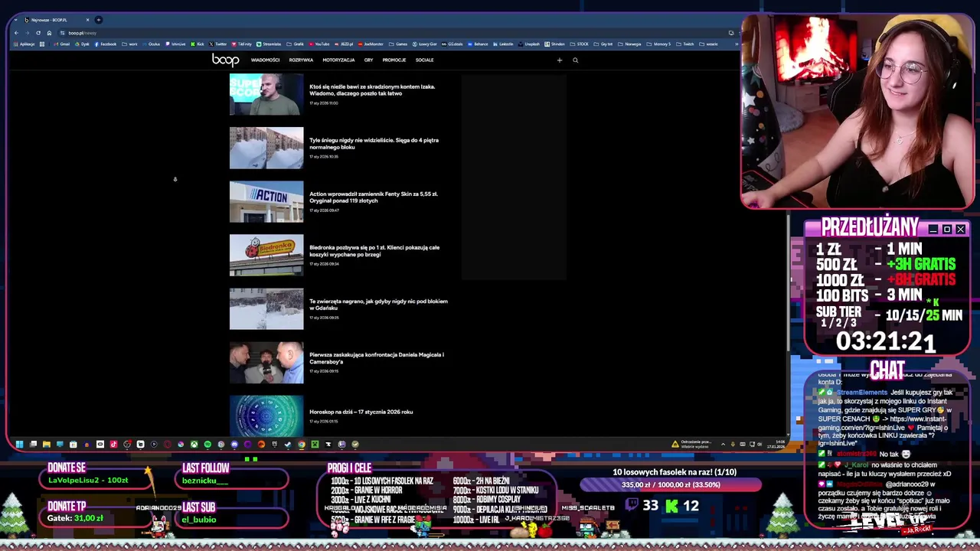Viewport: 980px width, 551px height.
Task: Open the SOCIALE menu section
Action: coord(424,60)
